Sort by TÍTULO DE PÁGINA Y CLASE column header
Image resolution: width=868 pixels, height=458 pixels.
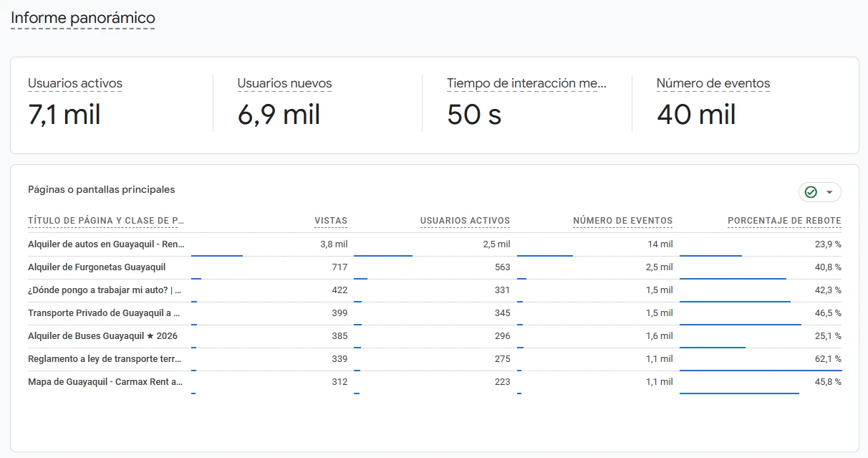[106, 221]
